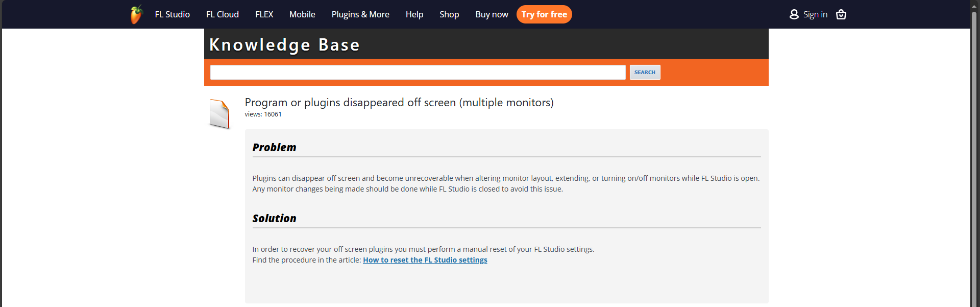Open How to reset FL Studio settings link
Viewport: 980px width, 307px height.
(425, 260)
